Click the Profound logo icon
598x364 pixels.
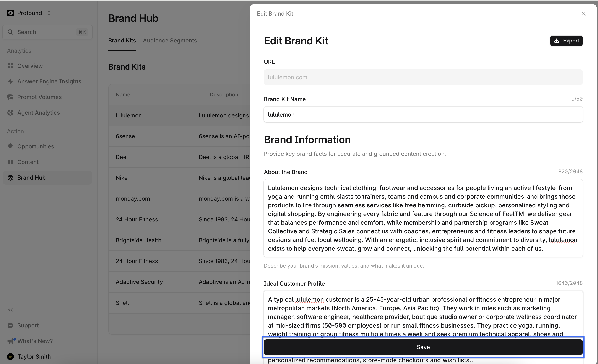[10, 13]
